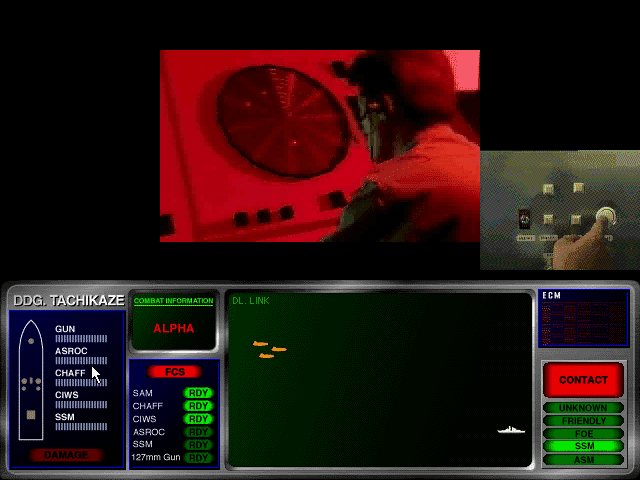Click the red FCS button
Screen dimensions: 640x480
coord(175,372)
